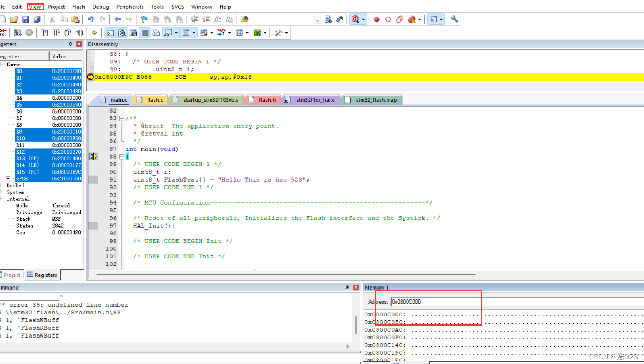
Task: Indent the selected lines
Action: pyautogui.click(x=195, y=19)
